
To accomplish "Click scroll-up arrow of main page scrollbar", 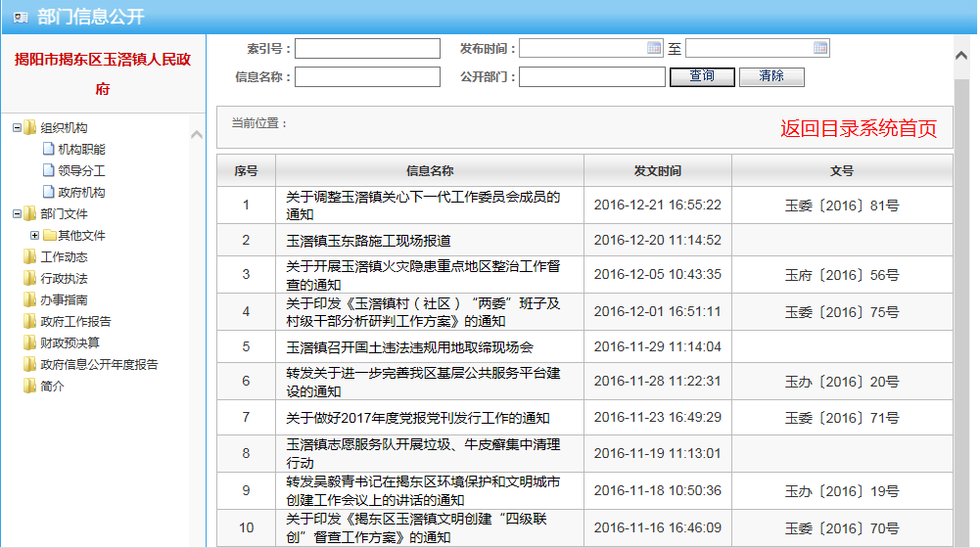I will pyautogui.click(x=961, y=56).
